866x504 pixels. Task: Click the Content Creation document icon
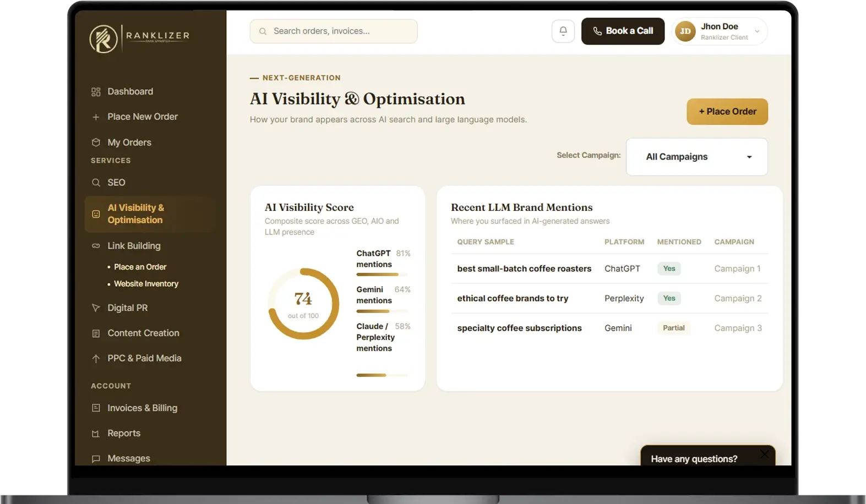[x=96, y=333]
